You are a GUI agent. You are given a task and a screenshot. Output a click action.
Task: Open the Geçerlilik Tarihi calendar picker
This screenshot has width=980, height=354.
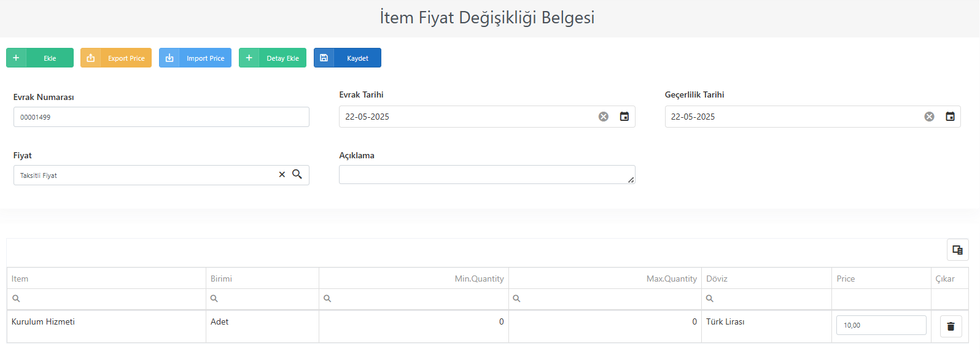(x=951, y=117)
